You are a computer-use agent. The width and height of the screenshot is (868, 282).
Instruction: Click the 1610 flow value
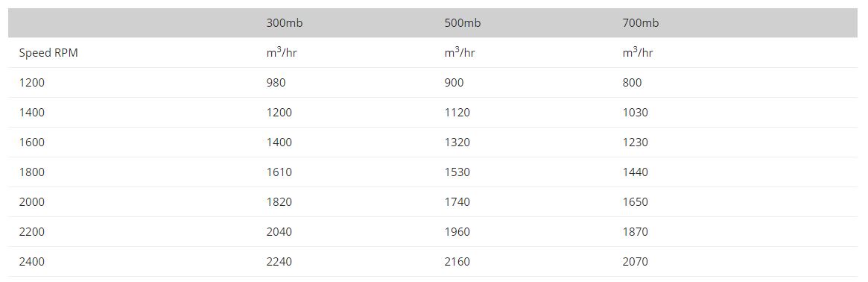279,172
